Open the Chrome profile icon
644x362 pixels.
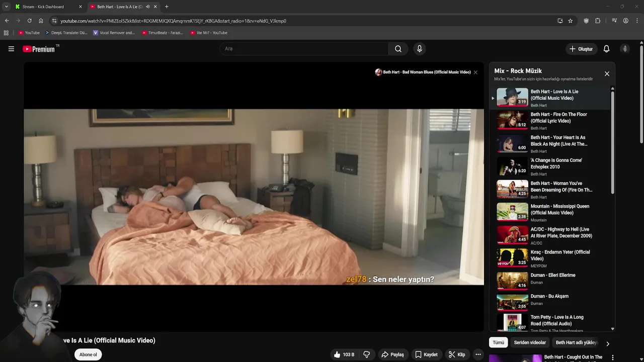(x=625, y=21)
